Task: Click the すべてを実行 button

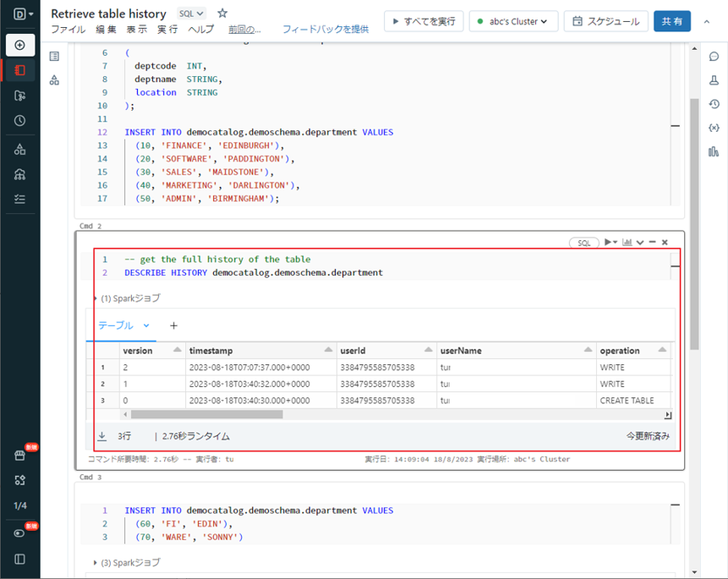Action: pos(423,21)
